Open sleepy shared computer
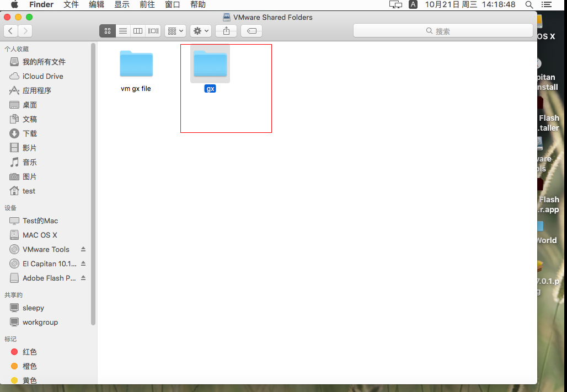 click(26, 308)
